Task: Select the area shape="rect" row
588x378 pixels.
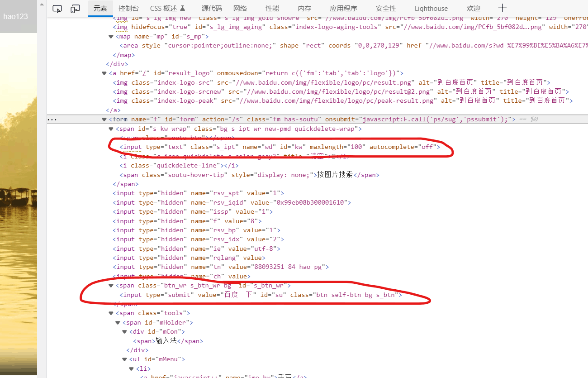Action: coord(354,46)
